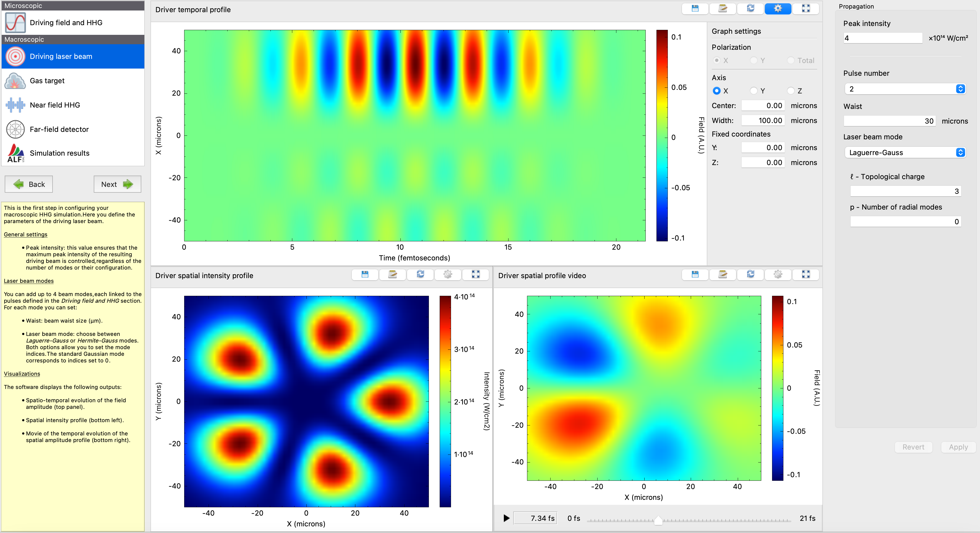Open Laser beam mode Laguerre-Gauss dropdown

point(905,153)
